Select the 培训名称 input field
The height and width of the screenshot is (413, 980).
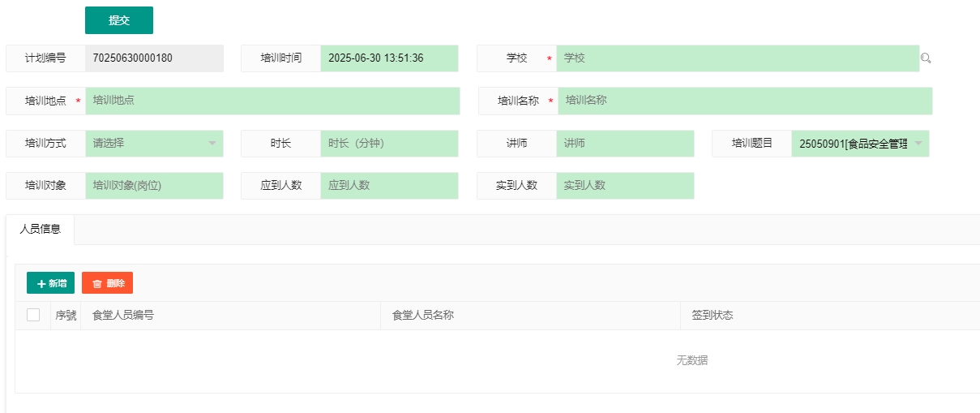click(744, 101)
